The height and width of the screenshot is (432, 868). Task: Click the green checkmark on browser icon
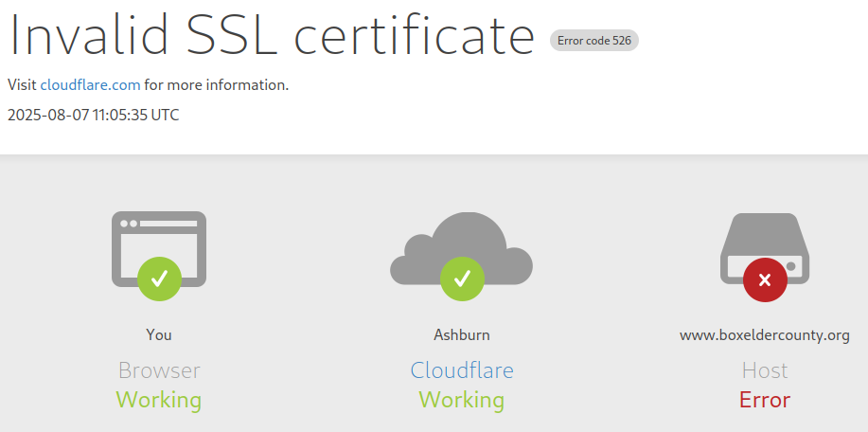159,279
